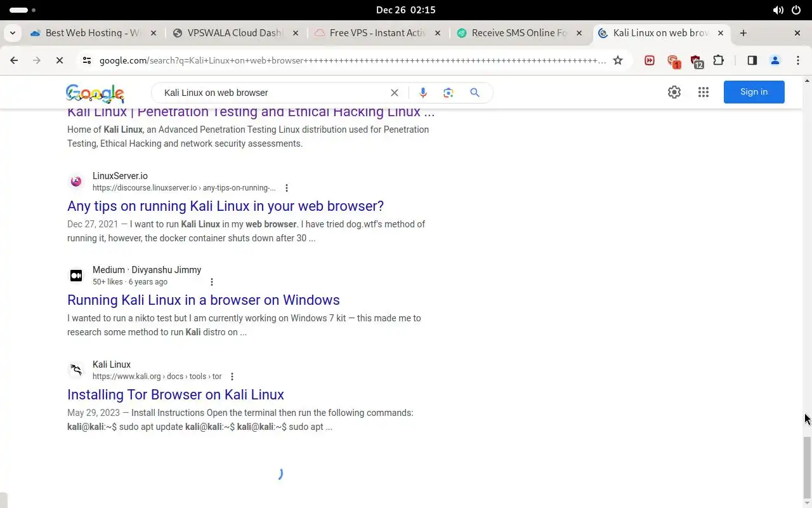Start voice search with the microphone icon
Screen dimensions: 812x508
[423, 93]
